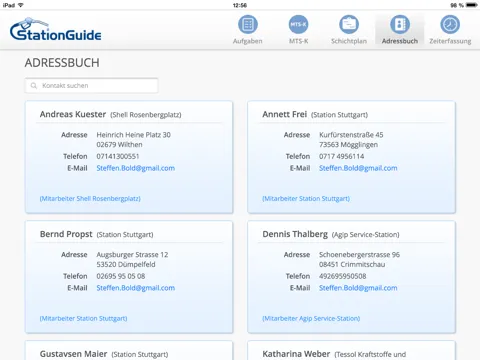Select the Bernd Propst contact name
480x360 pixels.
coord(66,234)
